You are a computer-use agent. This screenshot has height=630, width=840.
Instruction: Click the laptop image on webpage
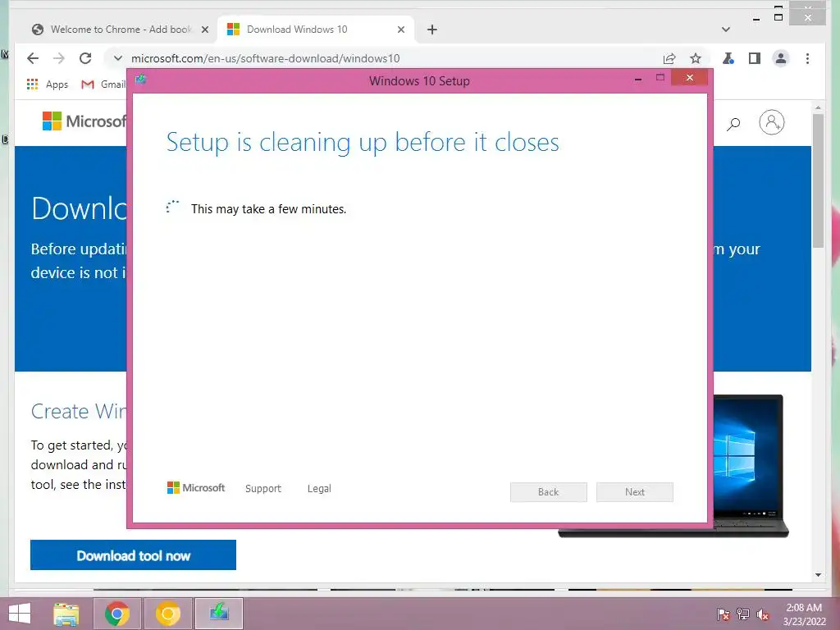click(750, 466)
